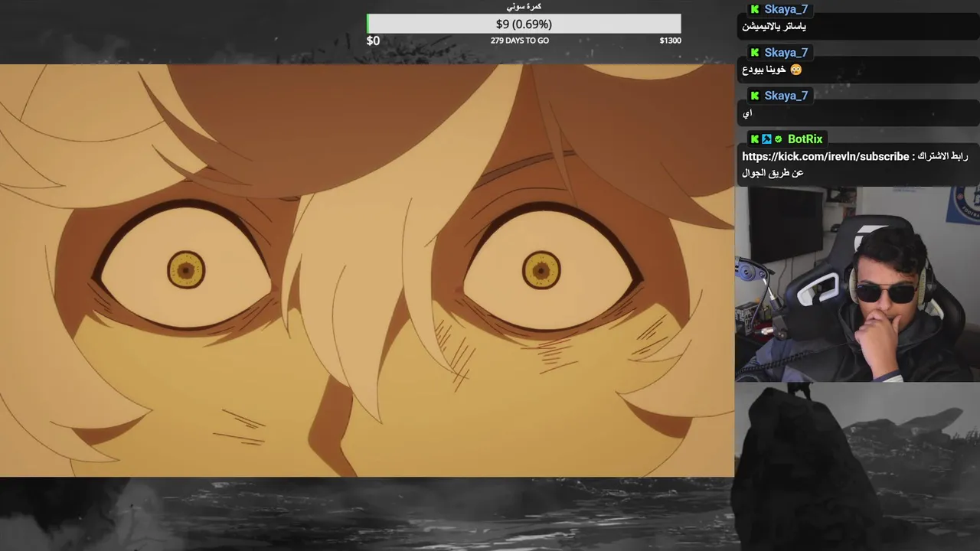The height and width of the screenshot is (551, 980).
Task: Select the "$9 (0.69%)" goal amount text
Action: (524, 24)
